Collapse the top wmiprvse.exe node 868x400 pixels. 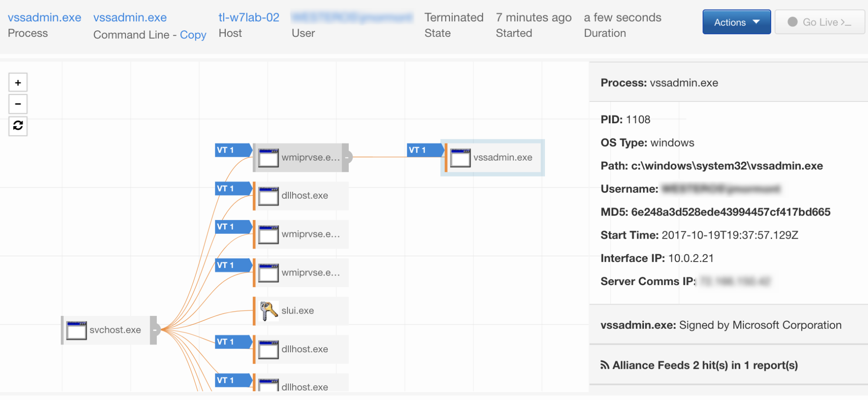tap(347, 157)
